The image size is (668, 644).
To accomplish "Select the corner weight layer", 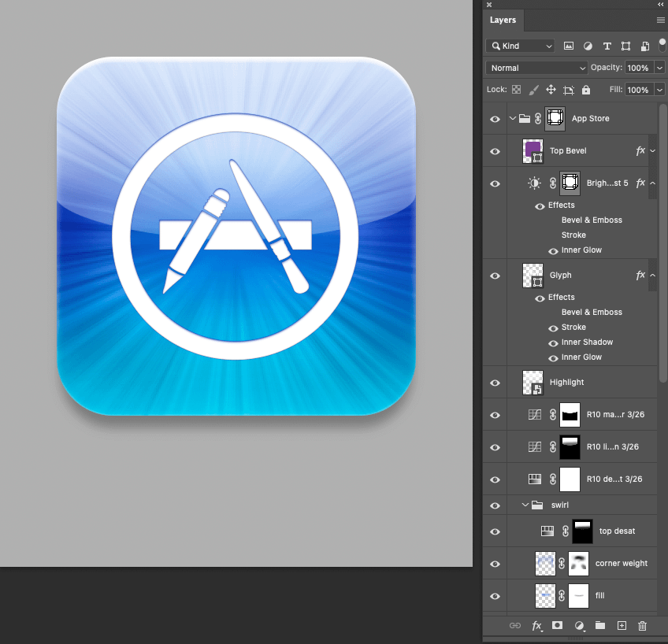I will pos(621,564).
